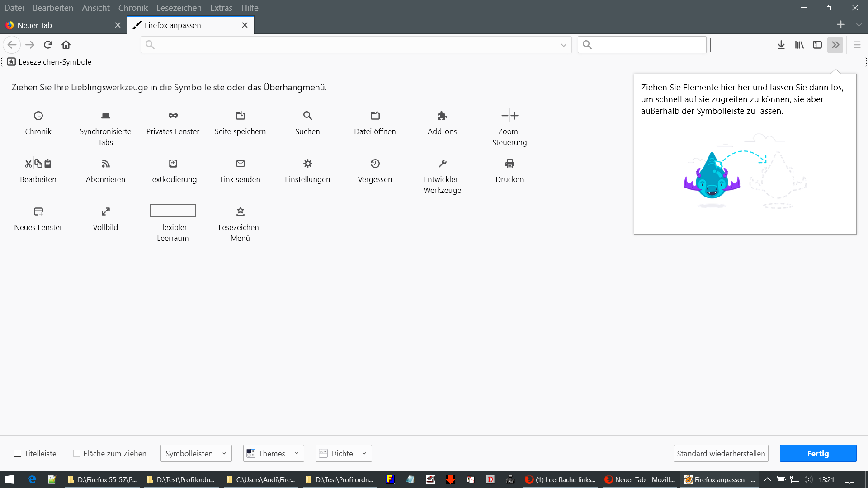The image size is (868, 488).
Task: Select the Vergessen icon
Action: pos(375,164)
